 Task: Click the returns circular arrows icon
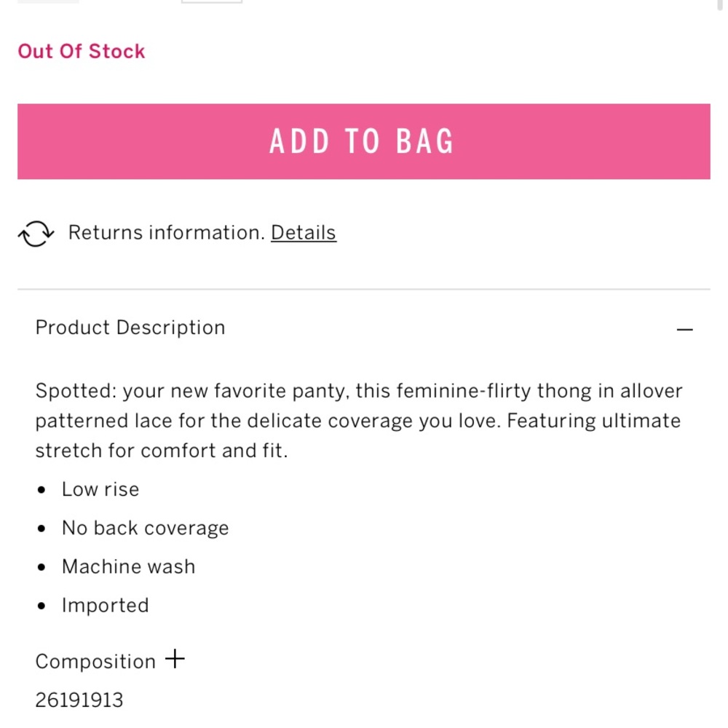coord(36,233)
